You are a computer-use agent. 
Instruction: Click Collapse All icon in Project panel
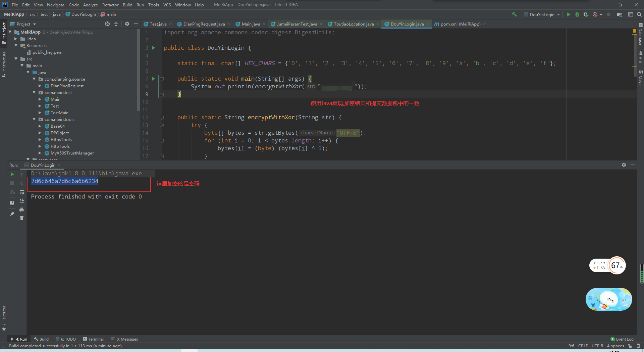pyautogui.click(x=116, y=24)
